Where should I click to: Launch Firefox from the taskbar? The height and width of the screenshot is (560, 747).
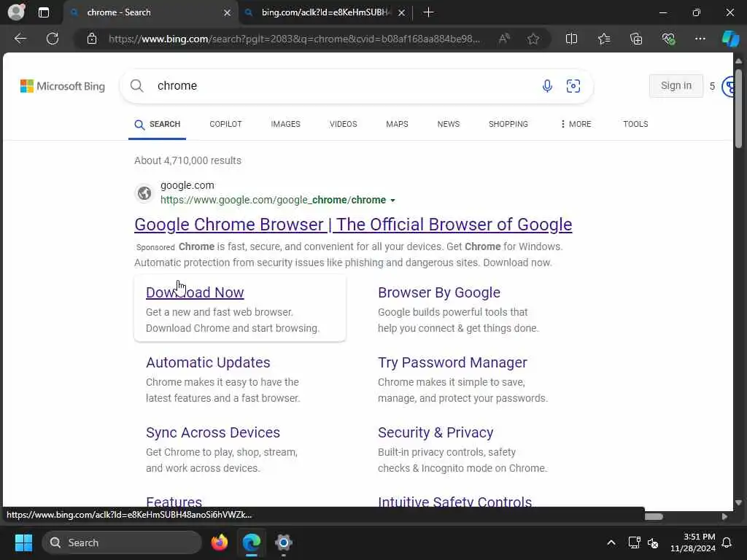[220, 542]
